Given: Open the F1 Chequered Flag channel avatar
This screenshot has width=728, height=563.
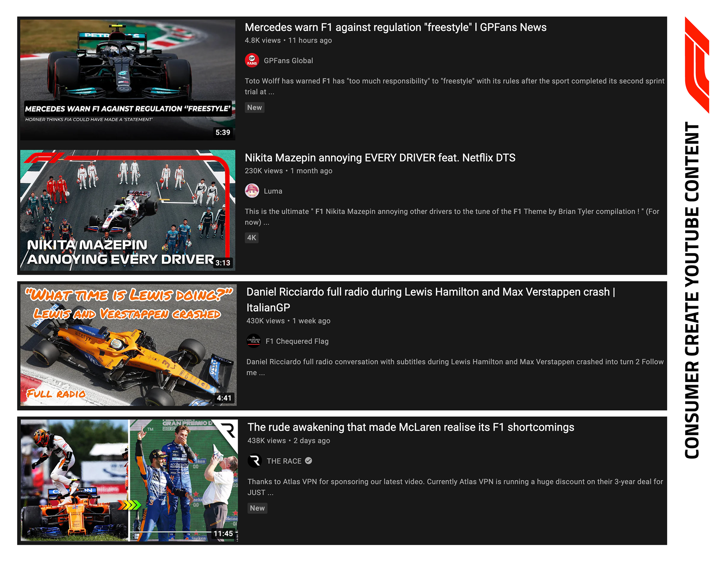Looking at the screenshot, I should pyautogui.click(x=254, y=341).
